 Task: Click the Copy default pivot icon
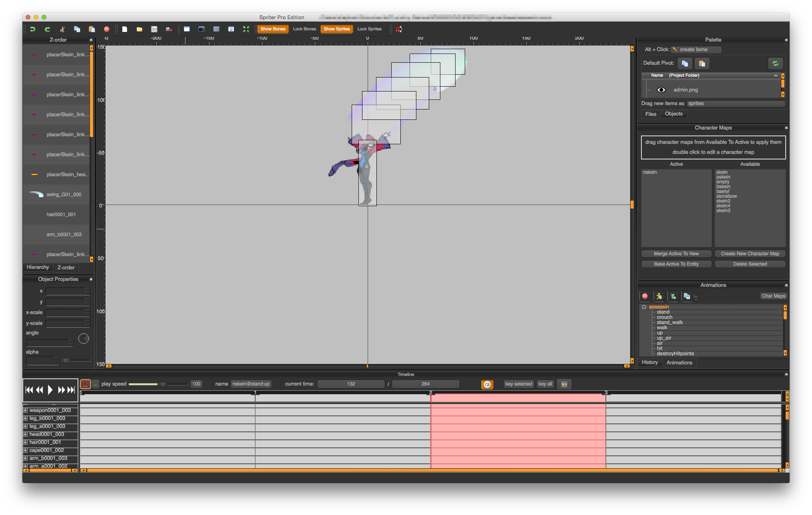tap(685, 64)
